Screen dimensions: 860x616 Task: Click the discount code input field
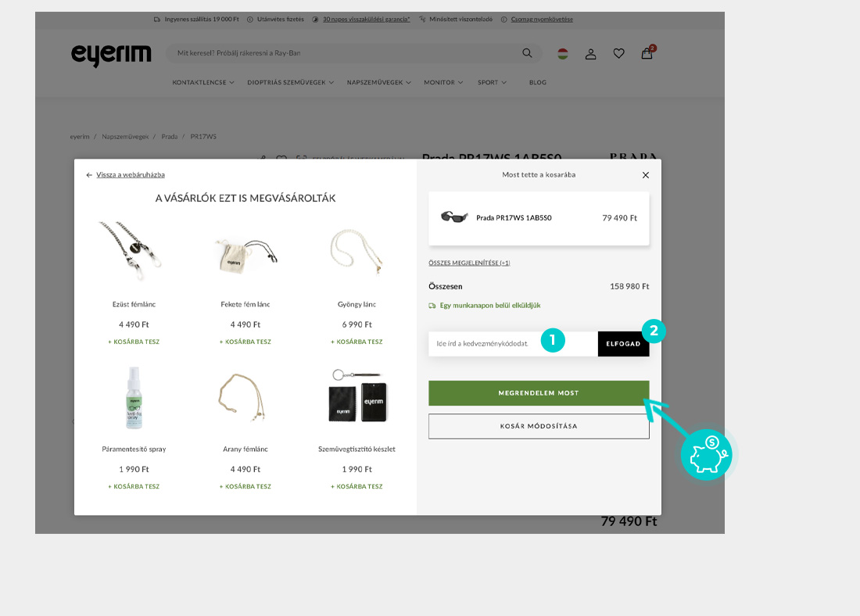tap(513, 344)
